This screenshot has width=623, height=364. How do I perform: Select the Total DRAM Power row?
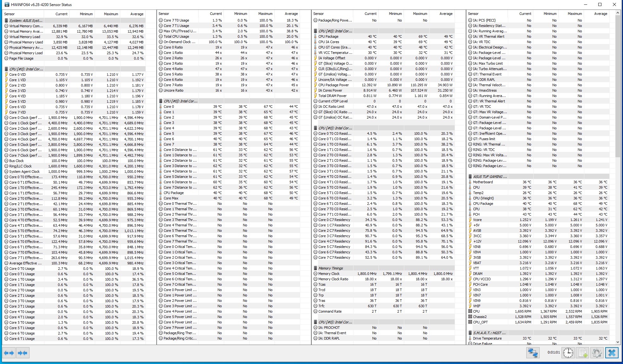pyautogui.click(x=384, y=96)
